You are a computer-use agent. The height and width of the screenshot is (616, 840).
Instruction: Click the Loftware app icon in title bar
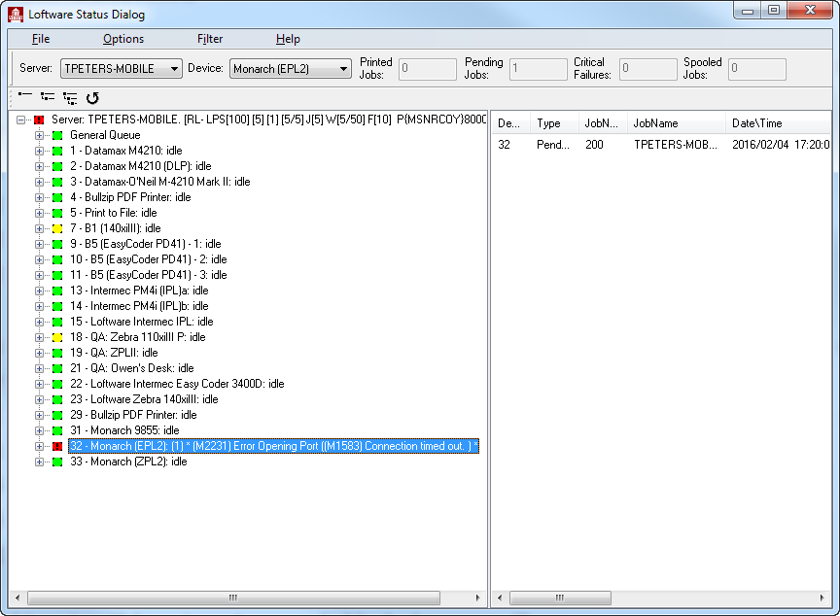point(16,15)
